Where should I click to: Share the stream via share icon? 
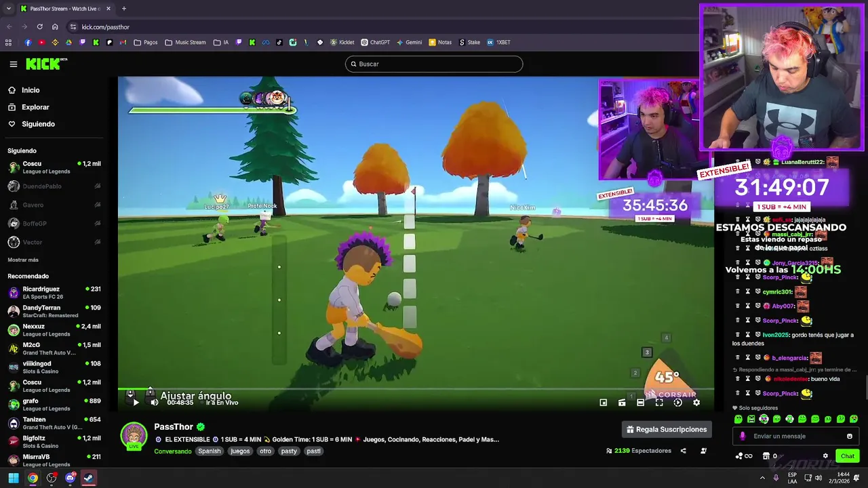pyautogui.click(x=683, y=451)
